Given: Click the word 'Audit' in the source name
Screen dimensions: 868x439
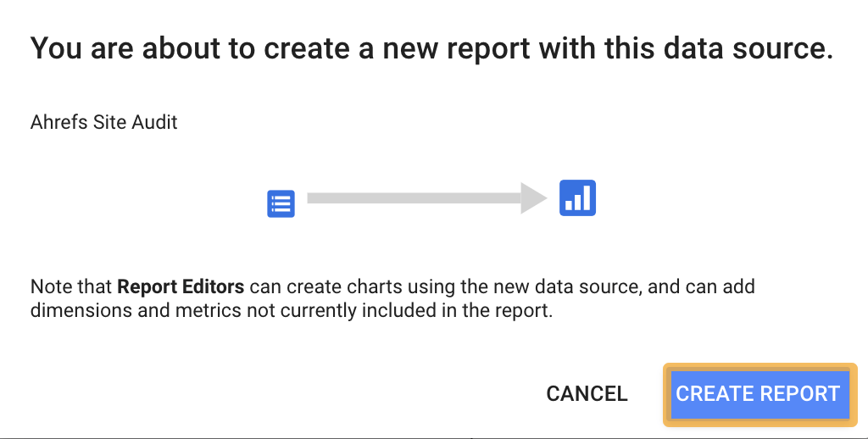Looking at the screenshot, I should pyautogui.click(x=154, y=122).
